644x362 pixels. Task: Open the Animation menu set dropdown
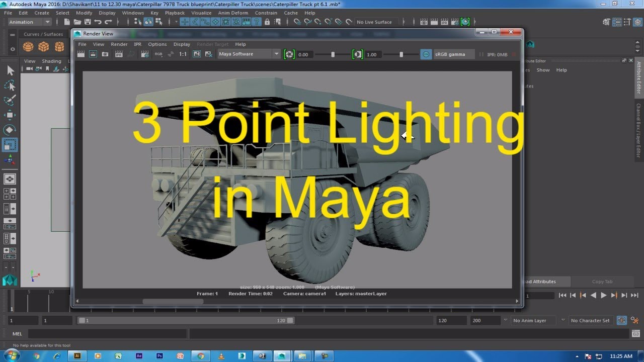tap(30, 22)
